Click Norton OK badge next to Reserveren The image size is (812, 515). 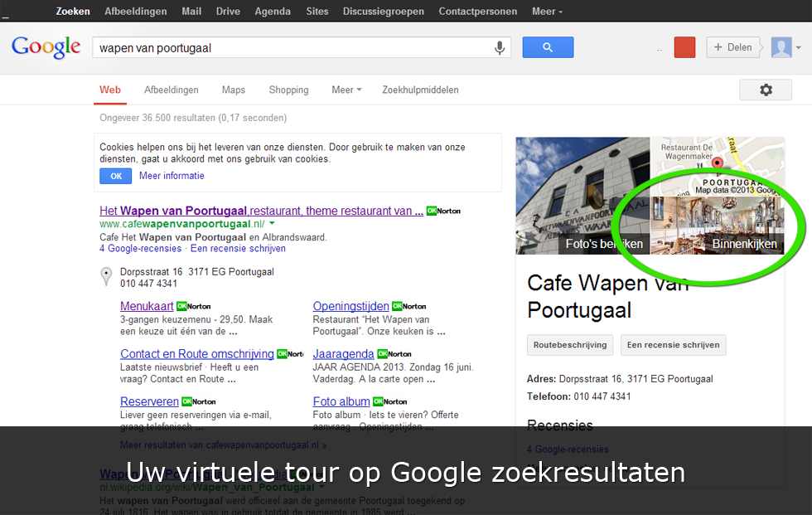(199, 401)
